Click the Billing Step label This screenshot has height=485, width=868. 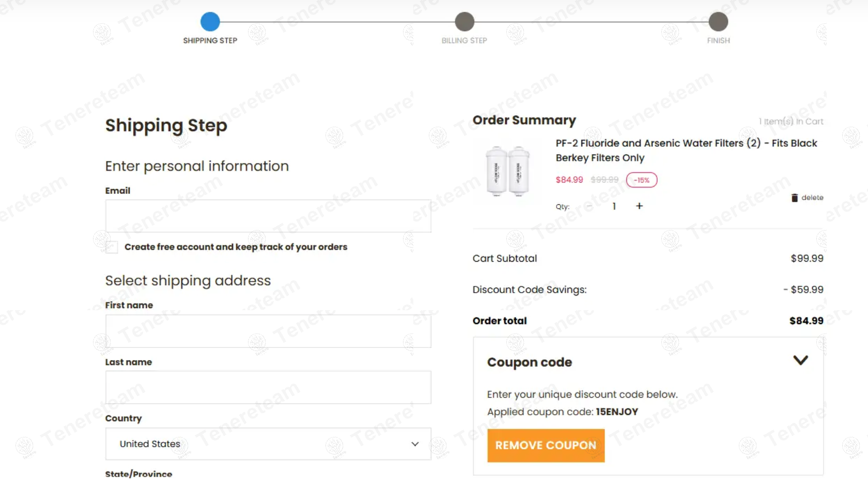pyautogui.click(x=464, y=41)
